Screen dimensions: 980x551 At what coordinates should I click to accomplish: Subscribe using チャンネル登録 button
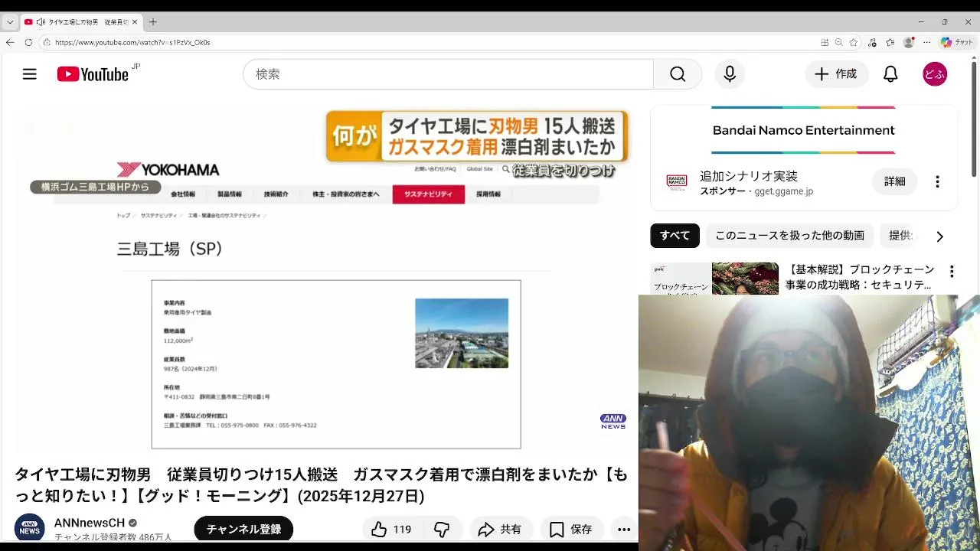click(x=243, y=530)
